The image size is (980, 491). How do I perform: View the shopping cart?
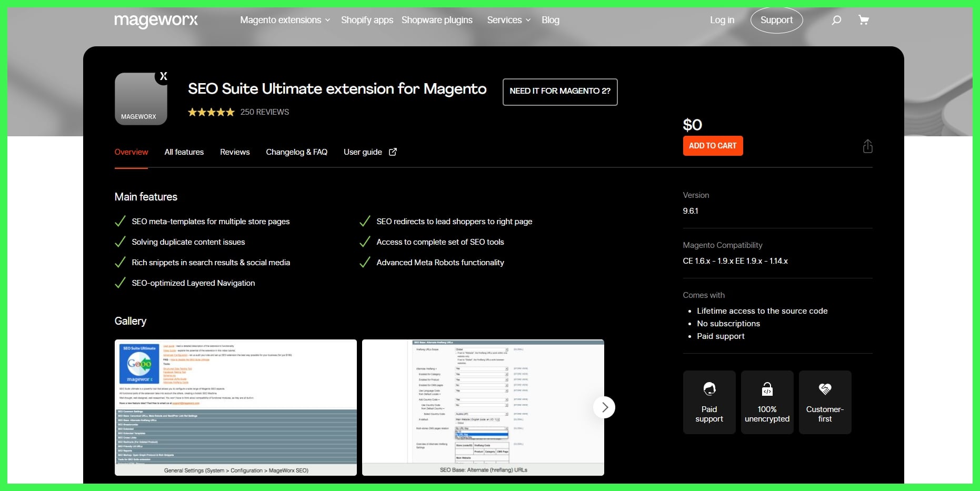point(864,19)
